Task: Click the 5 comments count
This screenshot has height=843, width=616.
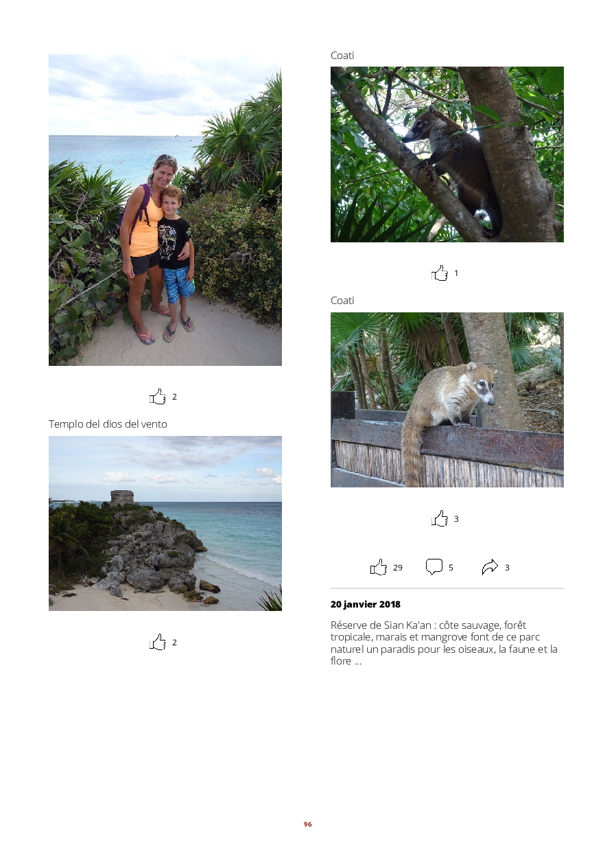Action: click(451, 568)
